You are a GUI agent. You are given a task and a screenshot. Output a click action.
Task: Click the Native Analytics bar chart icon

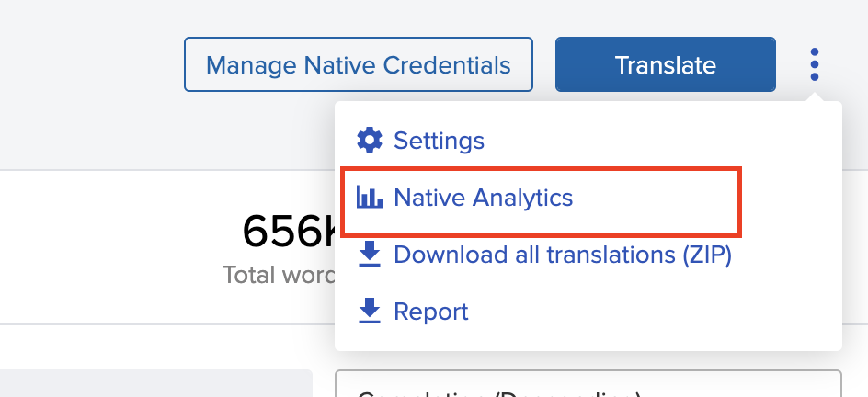370,198
